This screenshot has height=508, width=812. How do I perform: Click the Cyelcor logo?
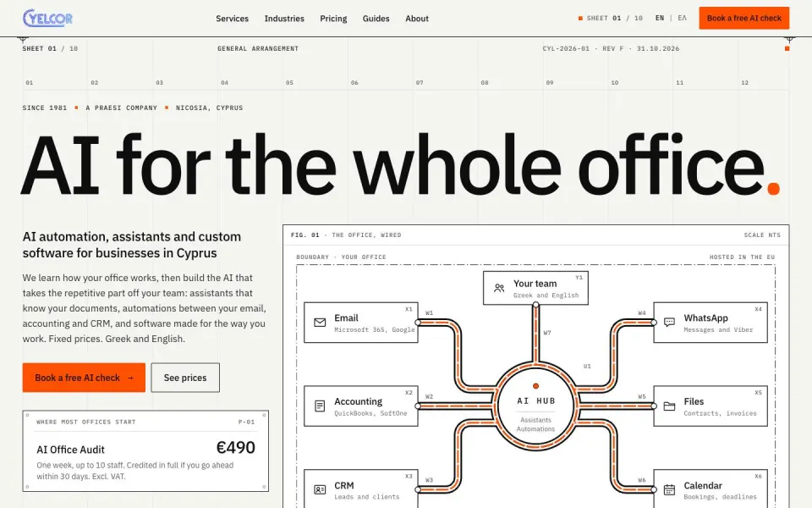tap(47, 18)
